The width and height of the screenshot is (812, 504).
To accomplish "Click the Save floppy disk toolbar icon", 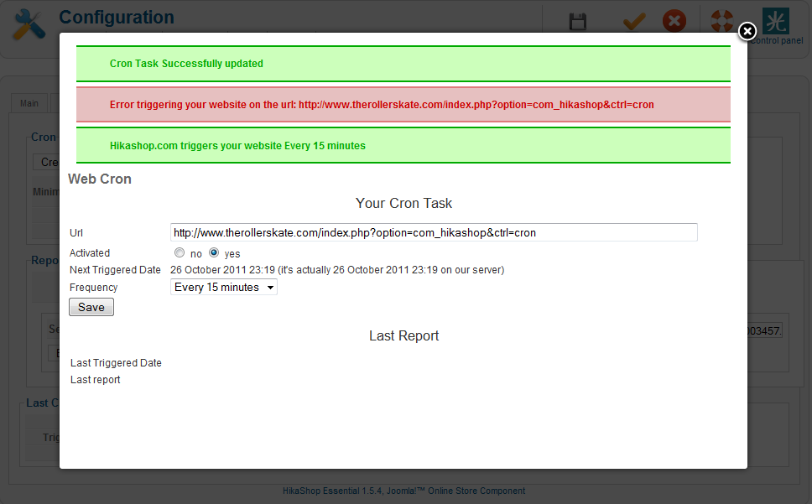I will [578, 22].
